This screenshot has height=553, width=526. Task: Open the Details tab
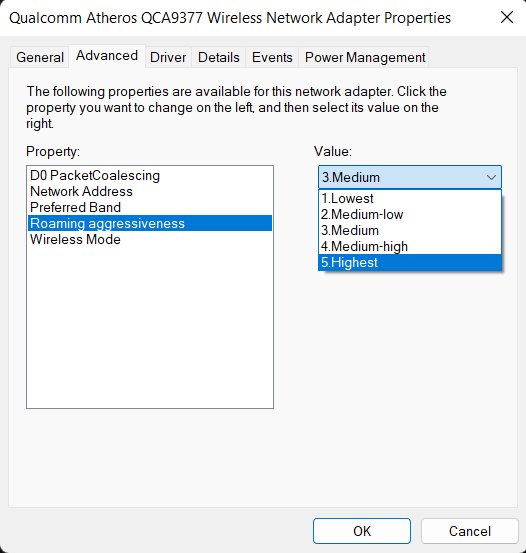(218, 57)
